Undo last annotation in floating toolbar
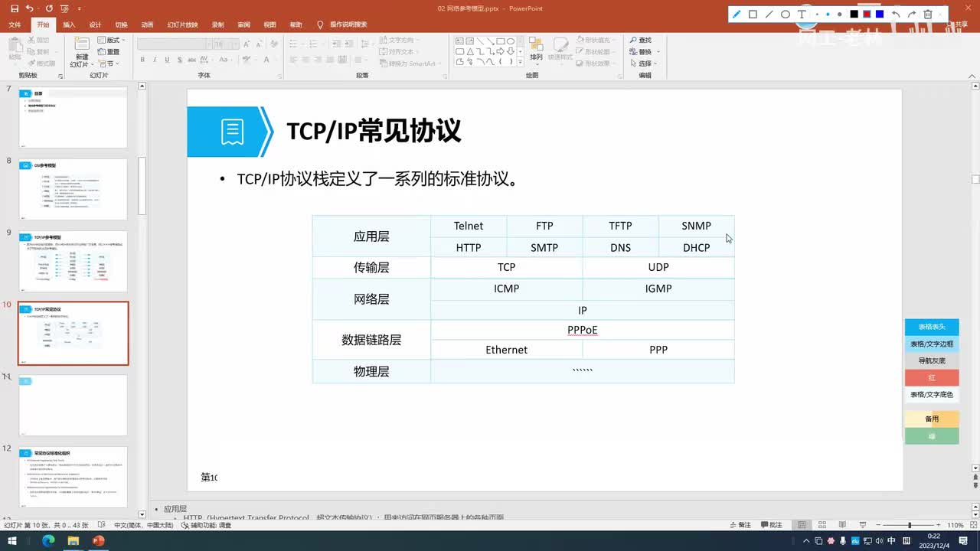This screenshot has height=551, width=980. [896, 14]
